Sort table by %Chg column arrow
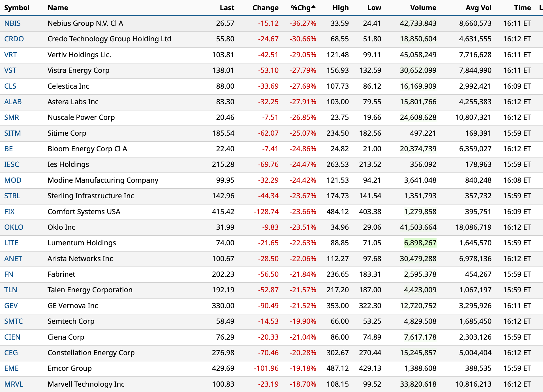The image size is (543, 392). [313, 7]
